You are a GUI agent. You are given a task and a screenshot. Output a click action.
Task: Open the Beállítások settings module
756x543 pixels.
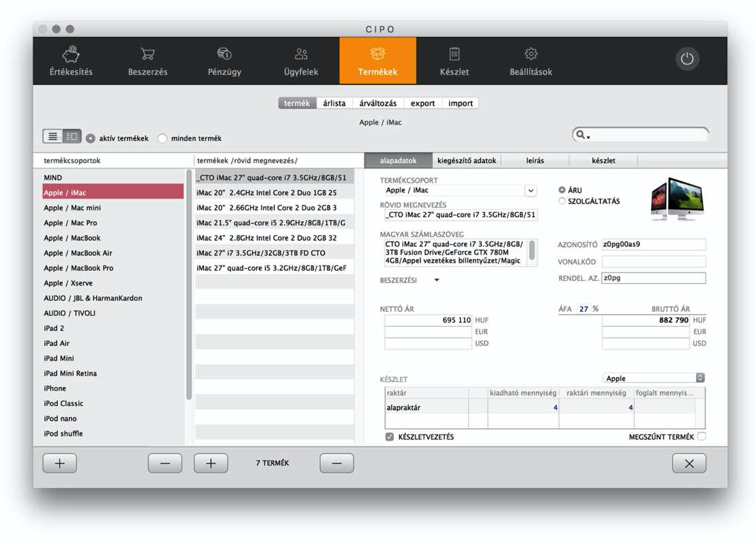[531, 61]
